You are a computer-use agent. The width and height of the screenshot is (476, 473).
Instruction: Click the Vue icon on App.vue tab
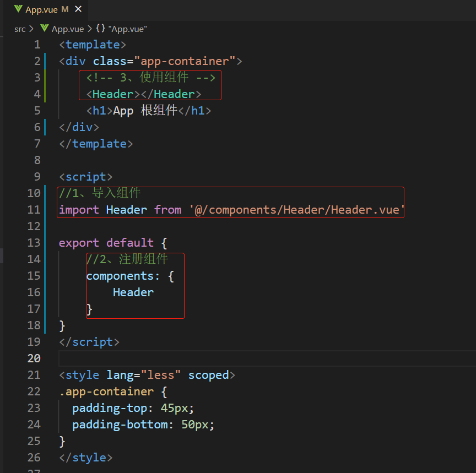(x=18, y=9)
